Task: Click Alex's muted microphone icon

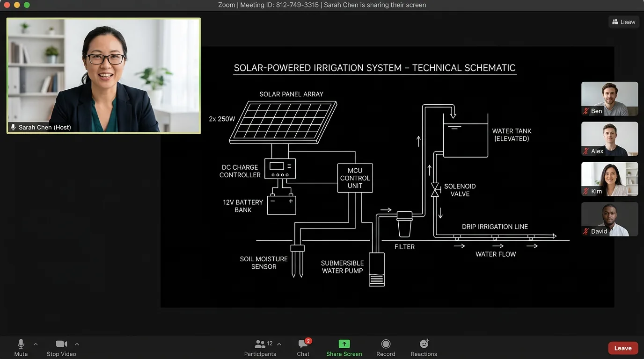Action: 585,151
